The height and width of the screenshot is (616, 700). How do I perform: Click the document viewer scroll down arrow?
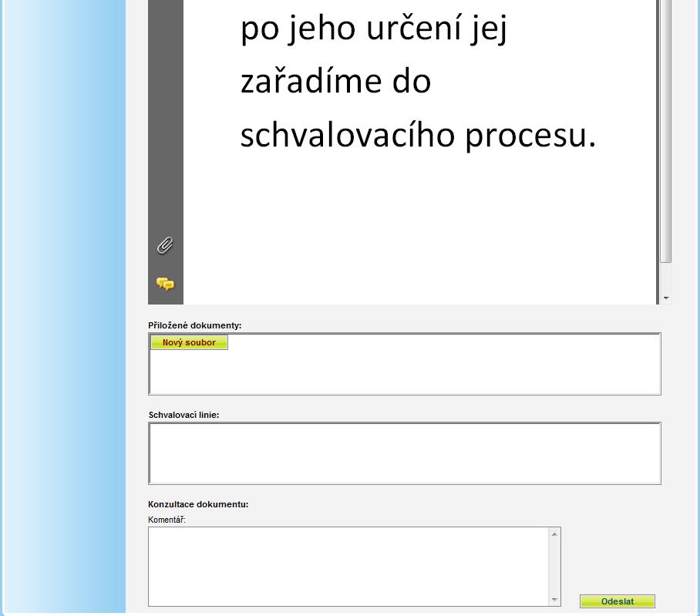click(x=666, y=298)
